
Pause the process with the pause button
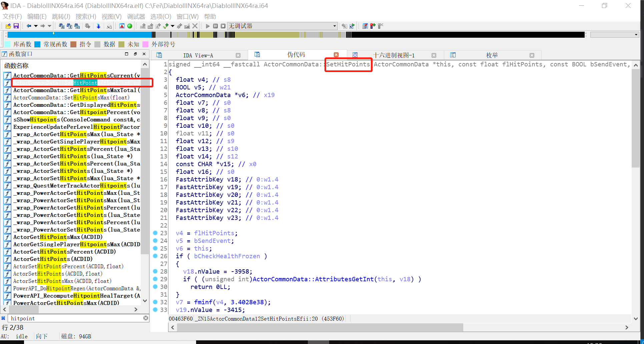(x=215, y=26)
